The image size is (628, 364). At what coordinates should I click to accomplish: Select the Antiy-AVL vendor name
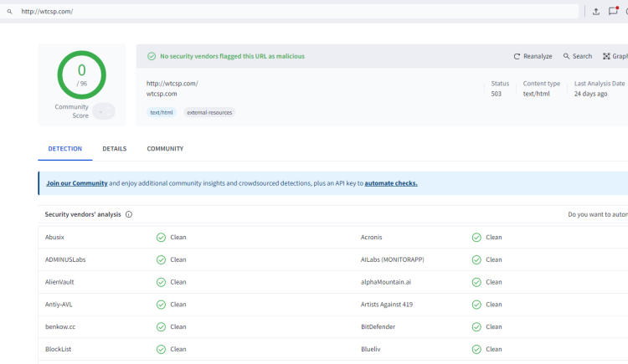(x=59, y=305)
